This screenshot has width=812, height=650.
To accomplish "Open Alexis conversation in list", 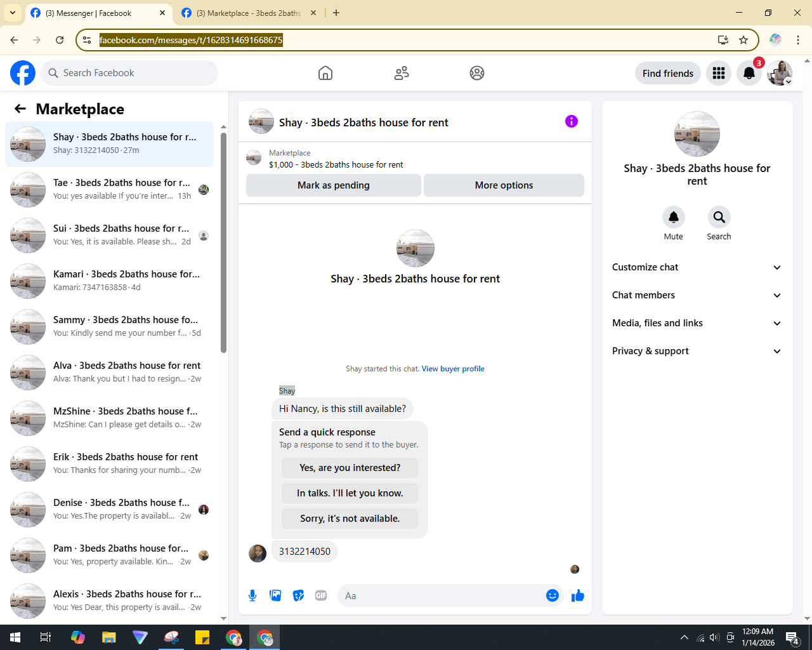I will tap(110, 601).
